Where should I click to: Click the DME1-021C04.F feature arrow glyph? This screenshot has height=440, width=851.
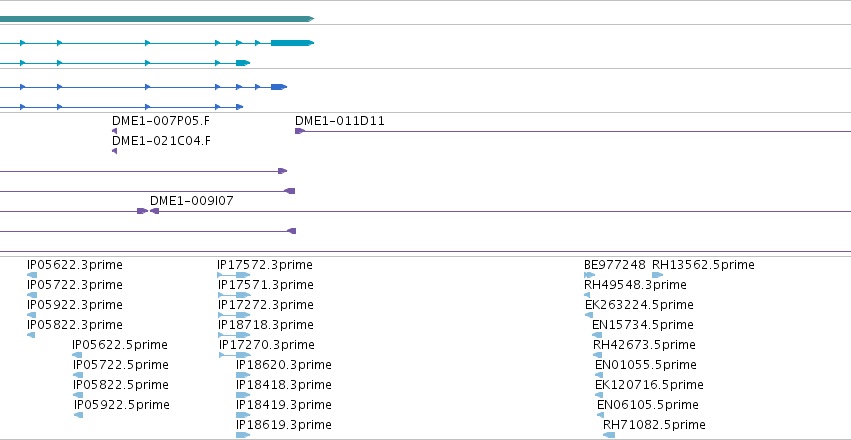tap(115, 151)
